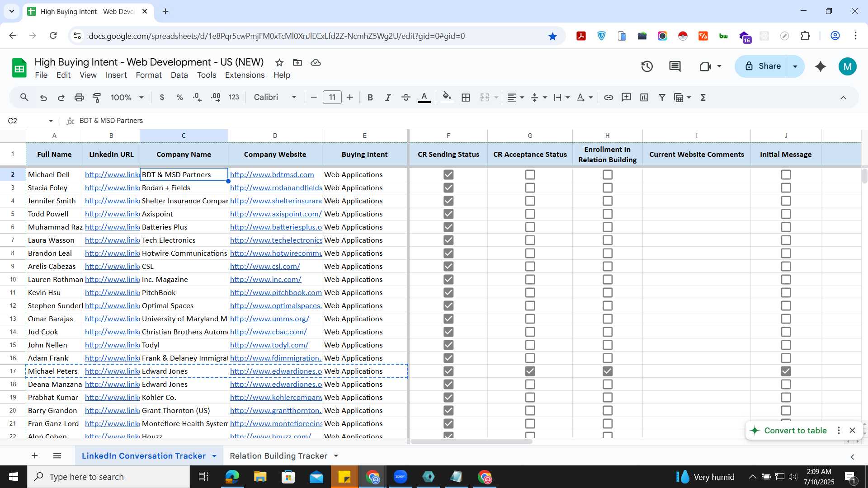Screen dimensions: 868x488
Task: Click the horizontal scrollbar thumb
Action: pyautogui.click(x=472, y=441)
